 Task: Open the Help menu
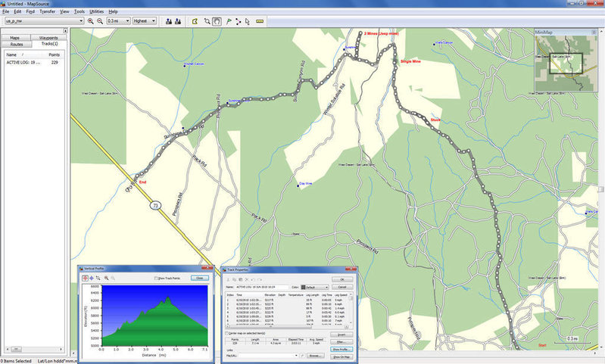coord(113,11)
